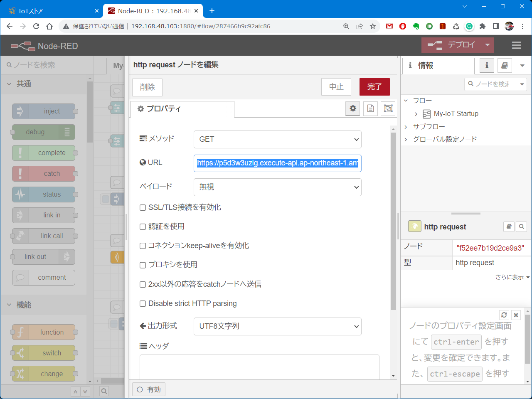
Task: Check the プロキシを使用 checkbox
Action: pos(143,265)
